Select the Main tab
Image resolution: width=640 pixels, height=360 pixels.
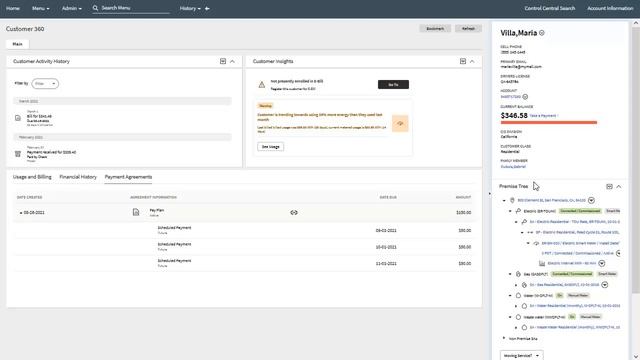[x=18, y=44]
